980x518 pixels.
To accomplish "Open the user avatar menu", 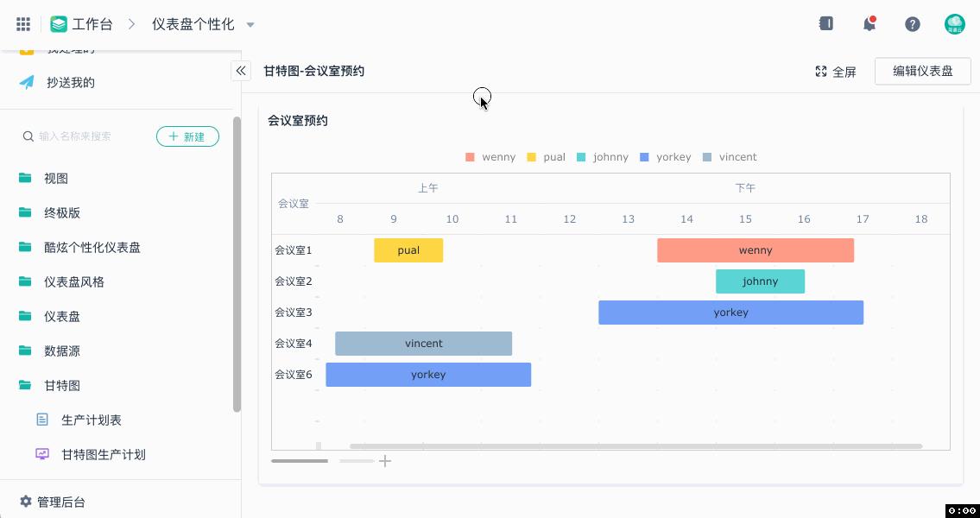I will pos(954,24).
